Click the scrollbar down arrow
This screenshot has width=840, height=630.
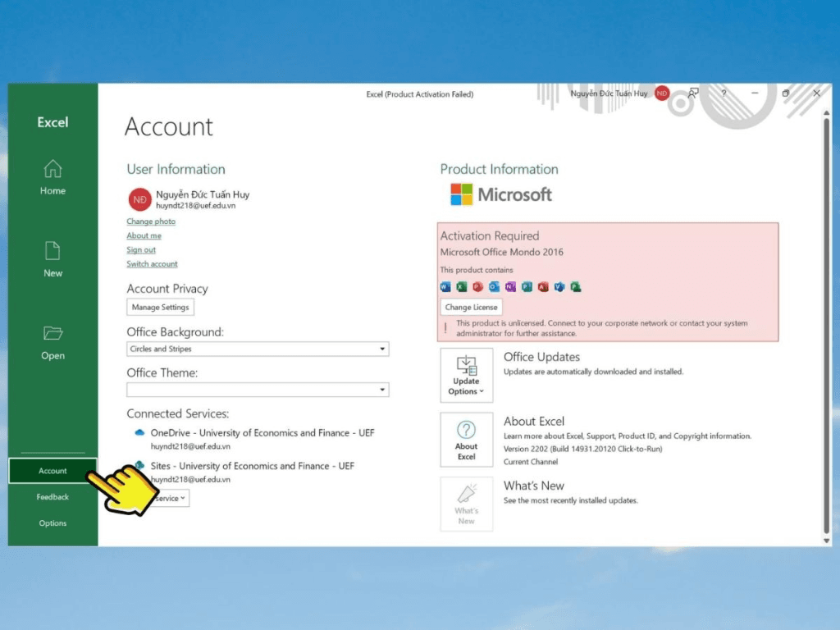tap(826, 541)
